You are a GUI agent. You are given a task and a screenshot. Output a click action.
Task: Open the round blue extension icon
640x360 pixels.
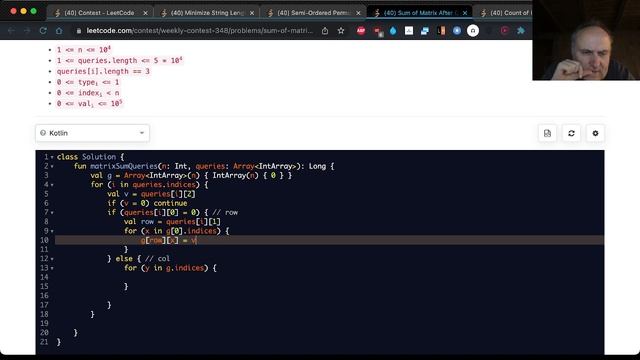pyautogui.click(x=457, y=31)
